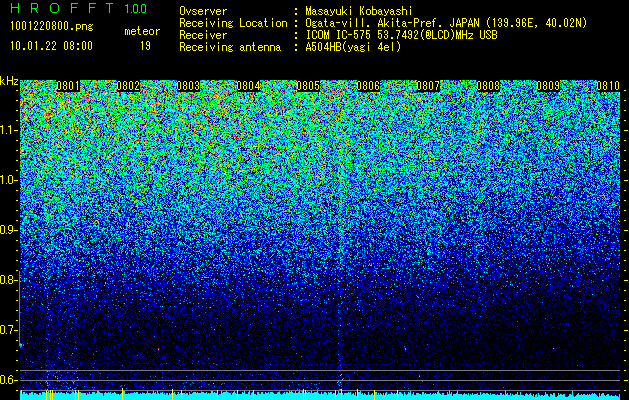Click the 'Receiving Location' label
629x400 pixels.
tap(233, 23)
